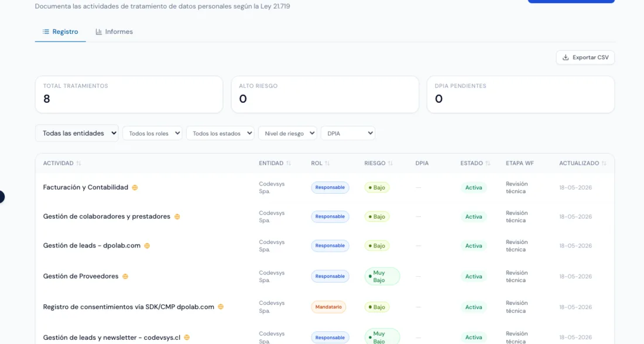Sort by the Actividad column icon

(x=78, y=163)
